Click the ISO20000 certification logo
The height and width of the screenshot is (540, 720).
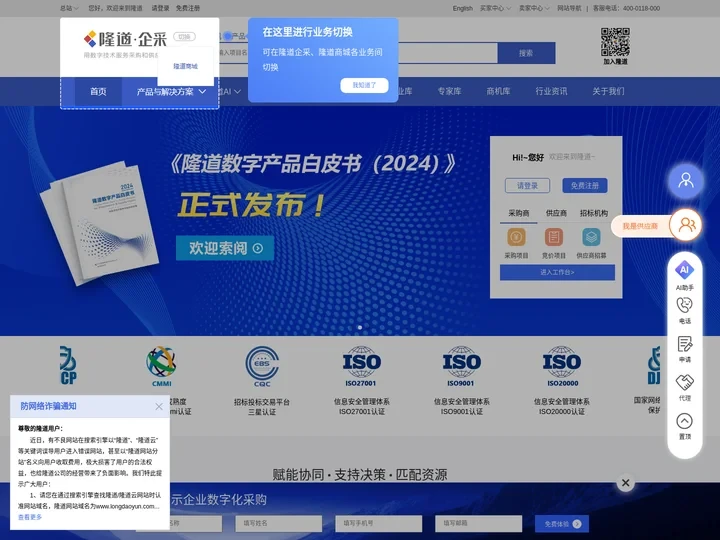click(562, 366)
